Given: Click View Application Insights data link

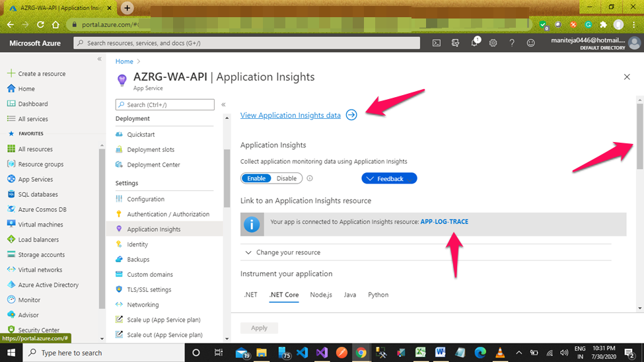Looking at the screenshot, I should pyautogui.click(x=291, y=116).
